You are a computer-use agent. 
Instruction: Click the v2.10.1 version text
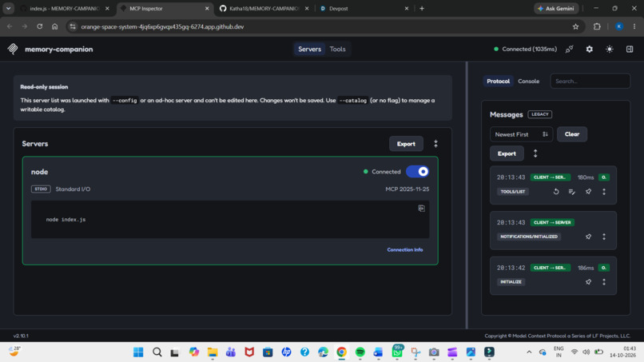click(21, 336)
